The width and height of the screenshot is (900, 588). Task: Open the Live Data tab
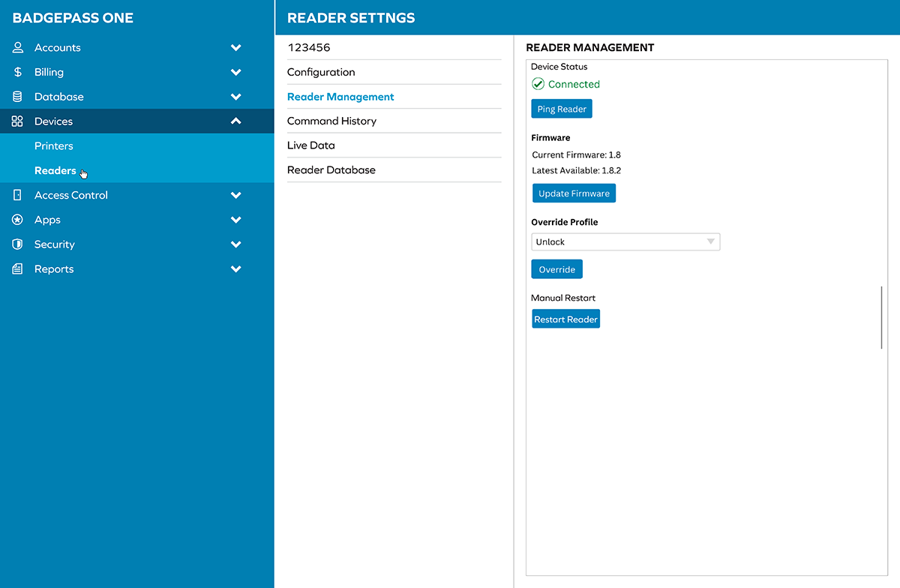[311, 145]
